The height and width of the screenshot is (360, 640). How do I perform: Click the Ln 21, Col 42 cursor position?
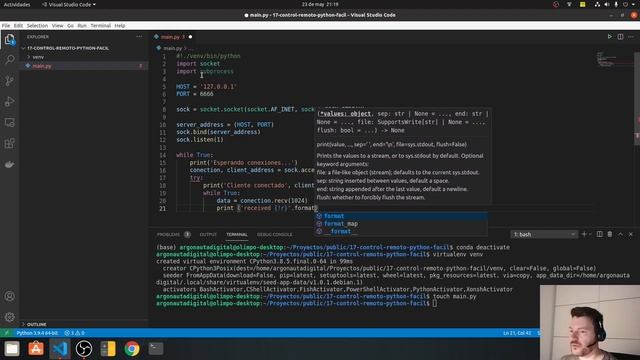517,333
